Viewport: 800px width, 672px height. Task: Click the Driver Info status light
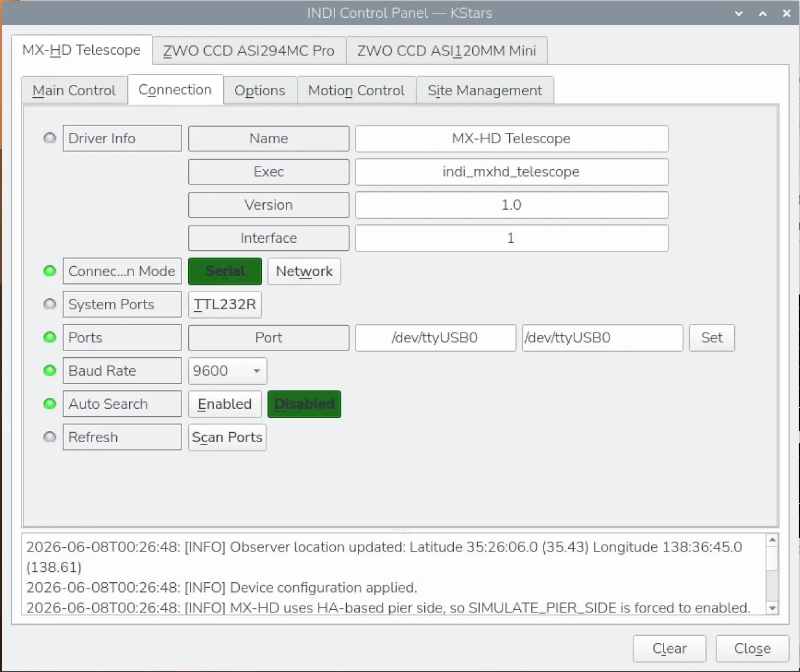coord(50,138)
